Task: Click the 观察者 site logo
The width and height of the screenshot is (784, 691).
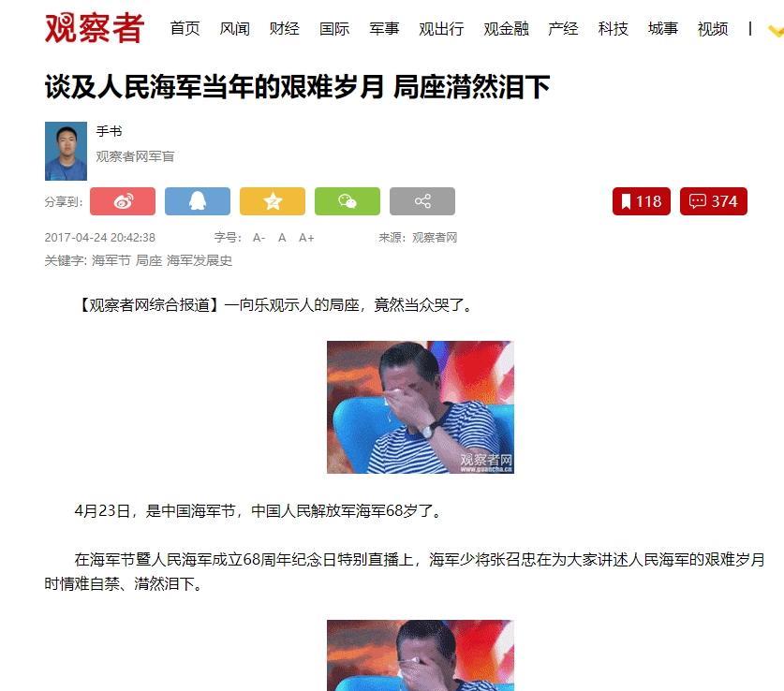Action: [95, 28]
